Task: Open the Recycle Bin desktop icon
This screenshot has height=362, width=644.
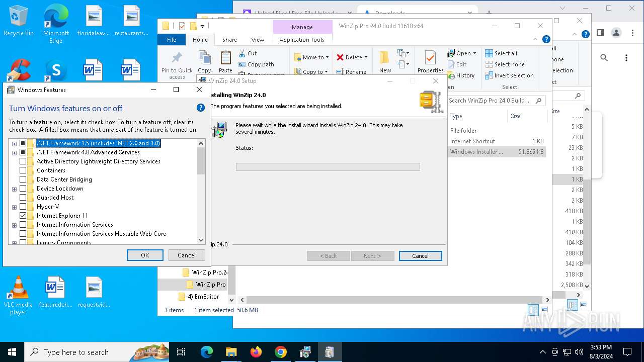Action: coord(19,20)
